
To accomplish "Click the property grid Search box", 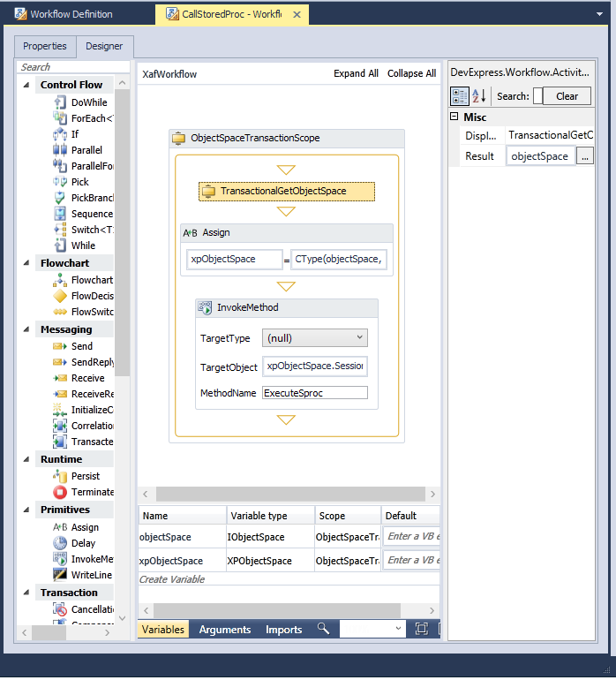I will (537, 96).
